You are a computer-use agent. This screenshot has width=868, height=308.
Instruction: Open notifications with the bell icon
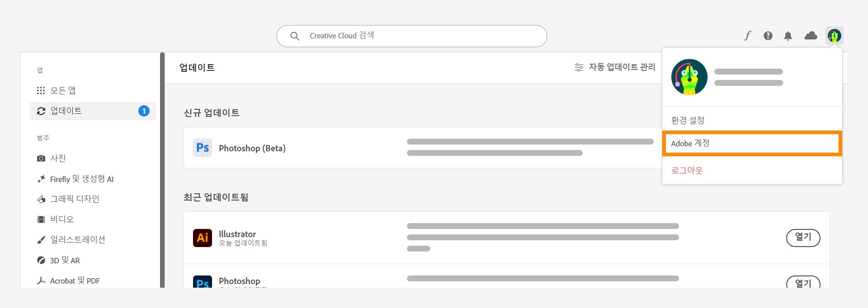coord(788,36)
